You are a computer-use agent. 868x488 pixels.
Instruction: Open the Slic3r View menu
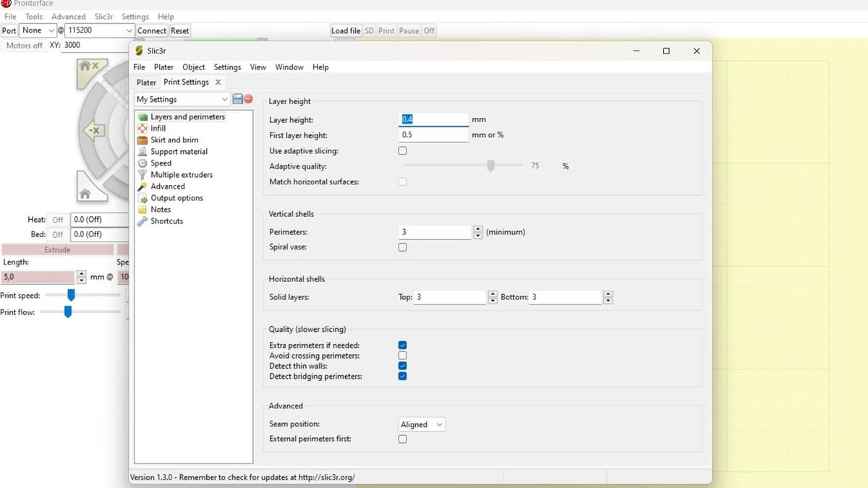258,67
